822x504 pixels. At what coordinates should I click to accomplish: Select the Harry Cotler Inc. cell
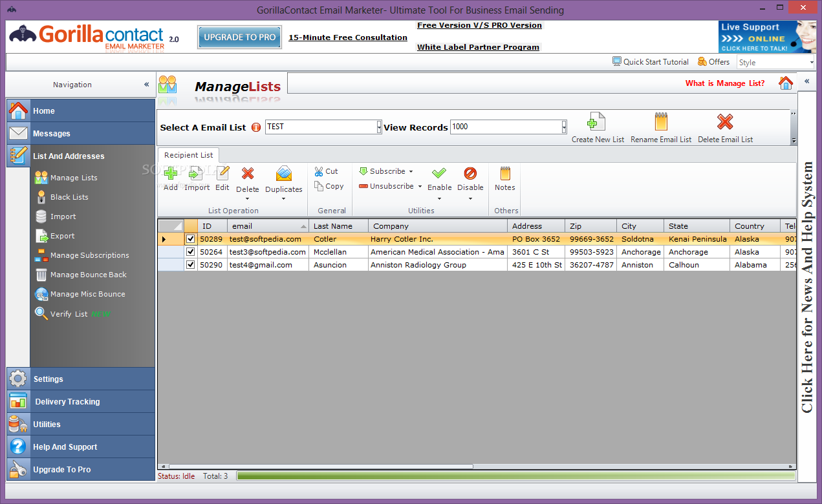[x=438, y=239]
